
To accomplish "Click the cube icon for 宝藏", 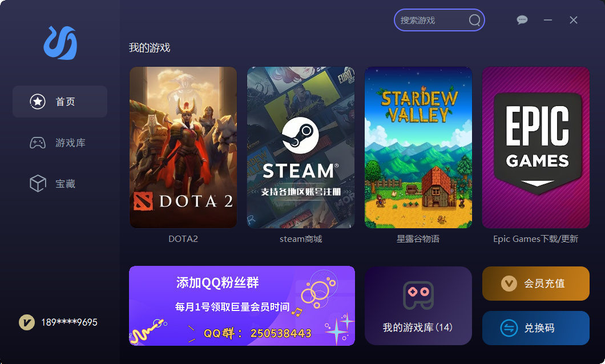I will coord(38,184).
